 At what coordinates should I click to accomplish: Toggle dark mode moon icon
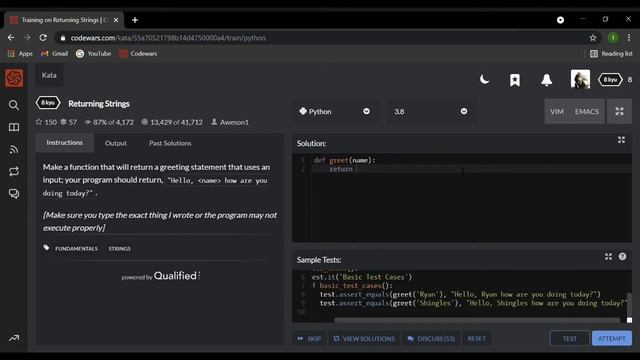[x=484, y=79]
